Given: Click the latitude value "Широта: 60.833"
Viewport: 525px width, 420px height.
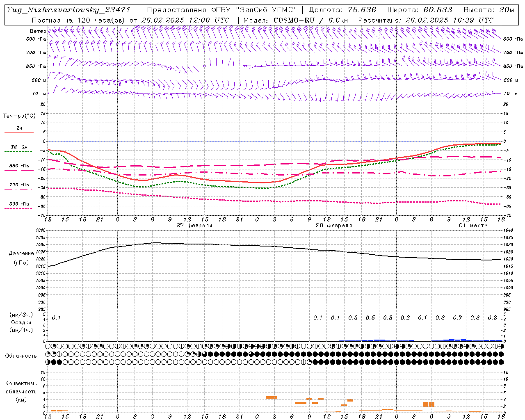Looking at the screenshot, I should (x=420, y=10).
